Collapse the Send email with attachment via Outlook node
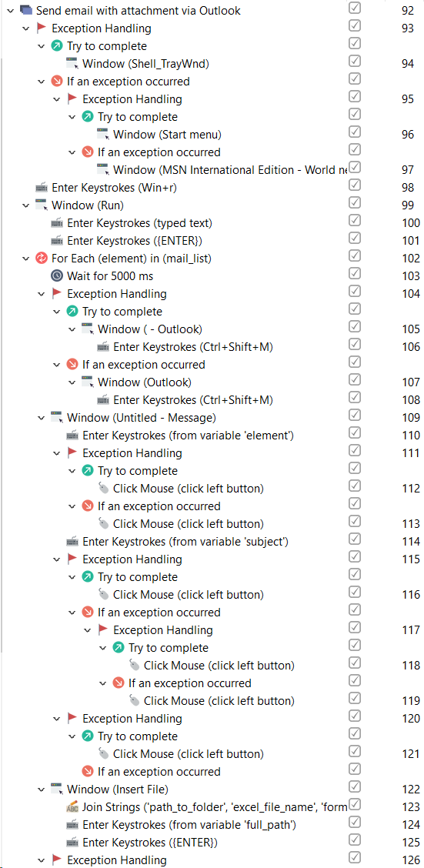 point(10,11)
